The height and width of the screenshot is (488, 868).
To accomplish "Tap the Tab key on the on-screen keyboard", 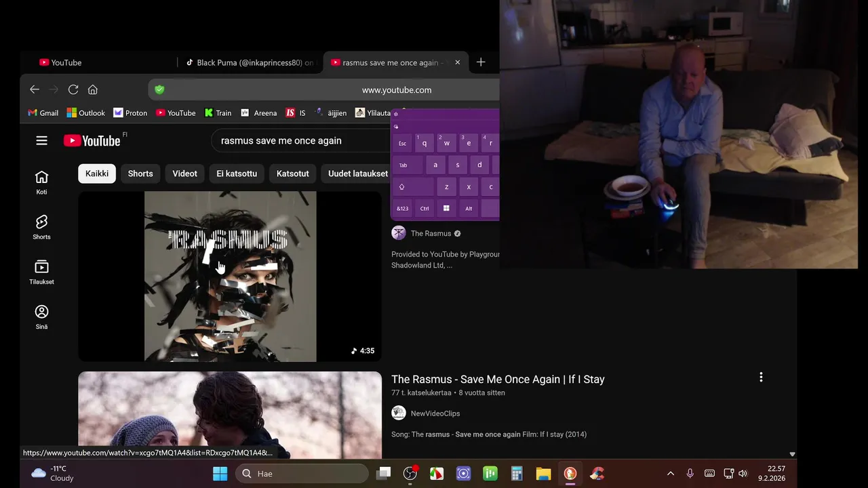I will [408, 165].
